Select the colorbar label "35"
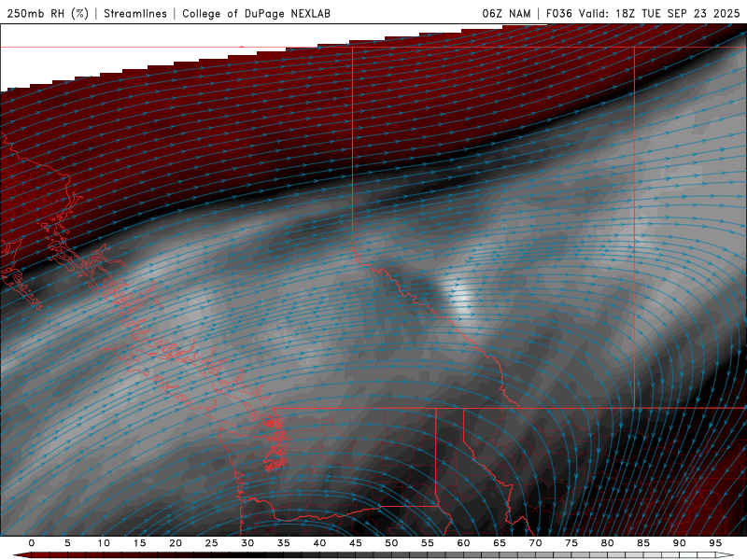 pos(284,543)
